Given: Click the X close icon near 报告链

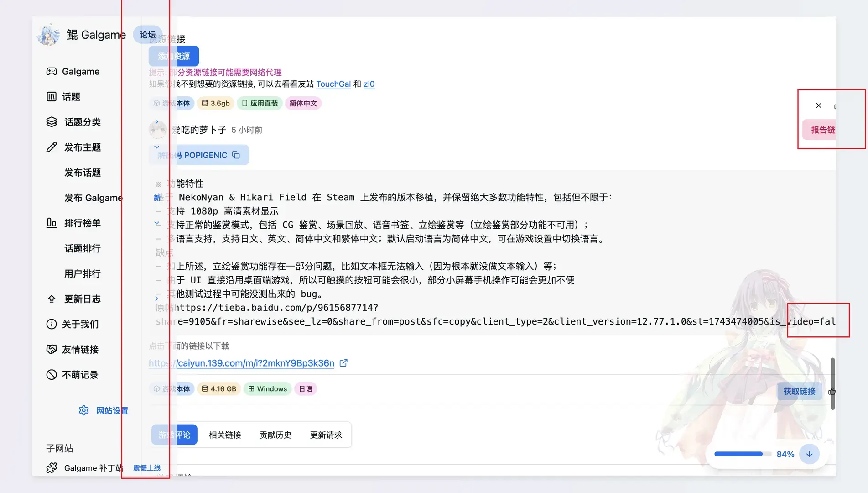Looking at the screenshot, I should 819,105.
